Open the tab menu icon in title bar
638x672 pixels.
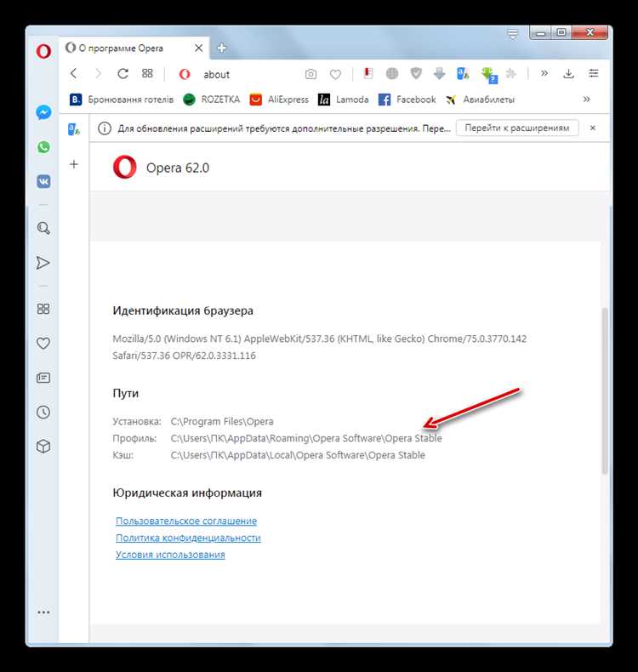(512, 33)
